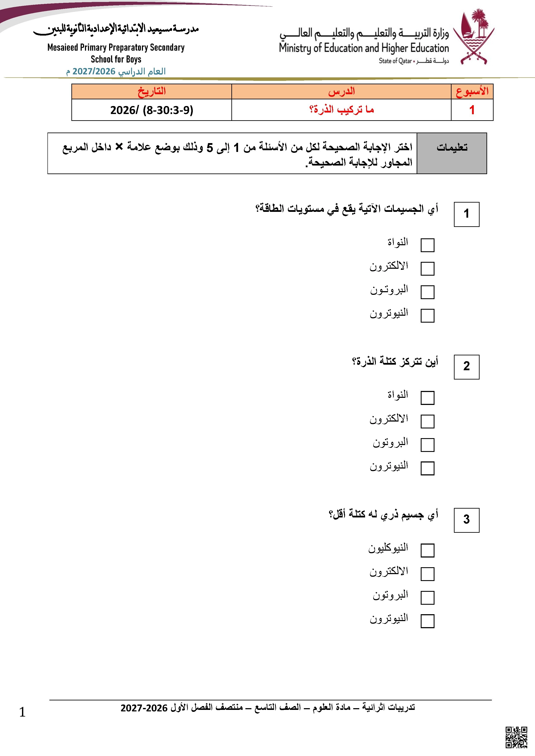
Task: Check البروتون box under question 3
Action: [427, 598]
